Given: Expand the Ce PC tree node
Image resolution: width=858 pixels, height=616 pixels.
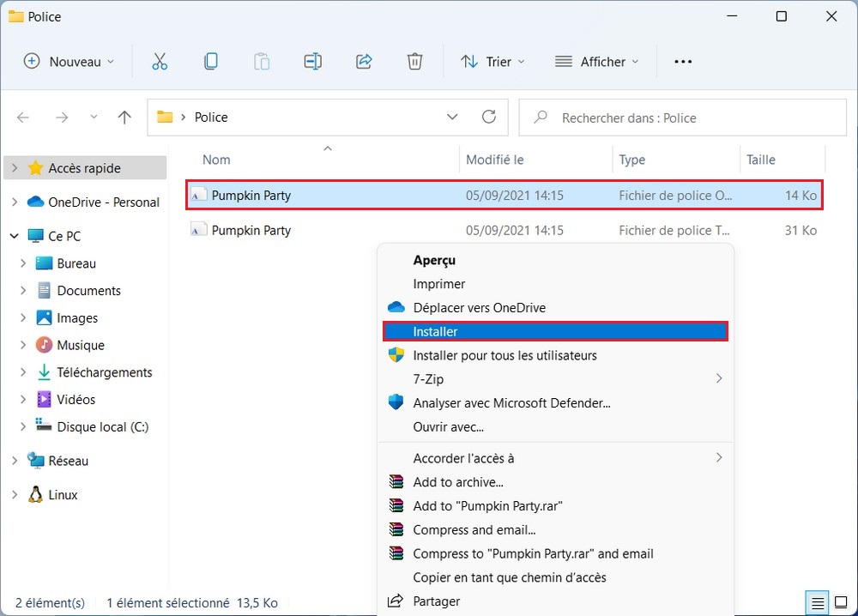Looking at the screenshot, I should [x=15, y=236].
